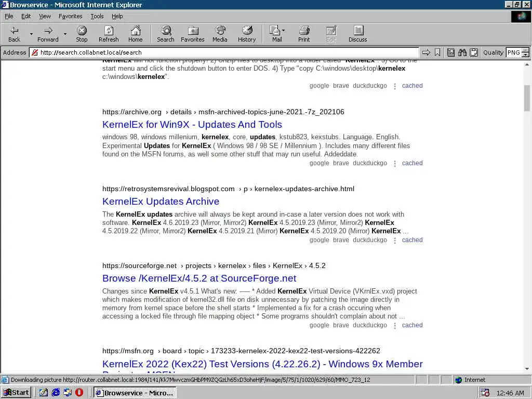The height and width of the screenshot is (399, 532).
Task: Open the Favorites toolbar pane
Action: [193, 34]
